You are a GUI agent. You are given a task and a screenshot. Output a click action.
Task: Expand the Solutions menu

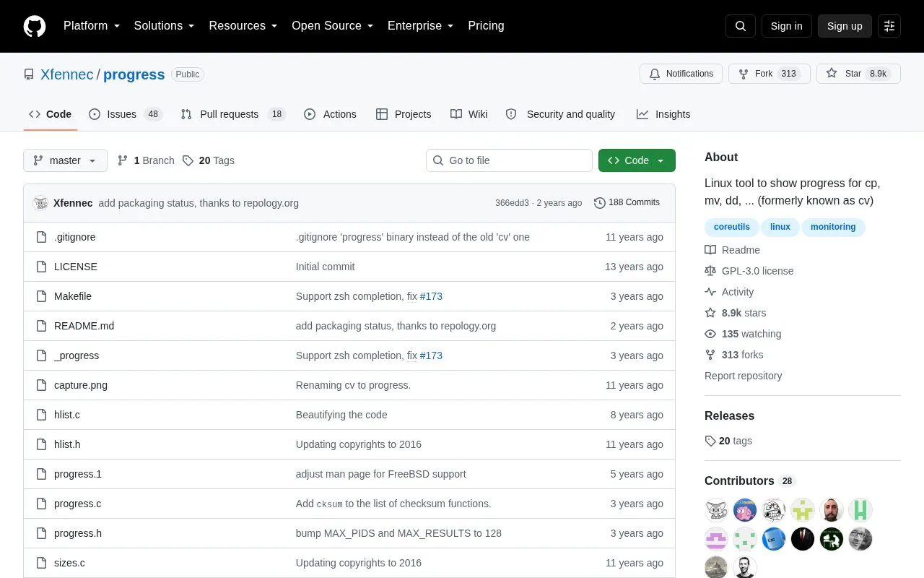coord(164,26)
